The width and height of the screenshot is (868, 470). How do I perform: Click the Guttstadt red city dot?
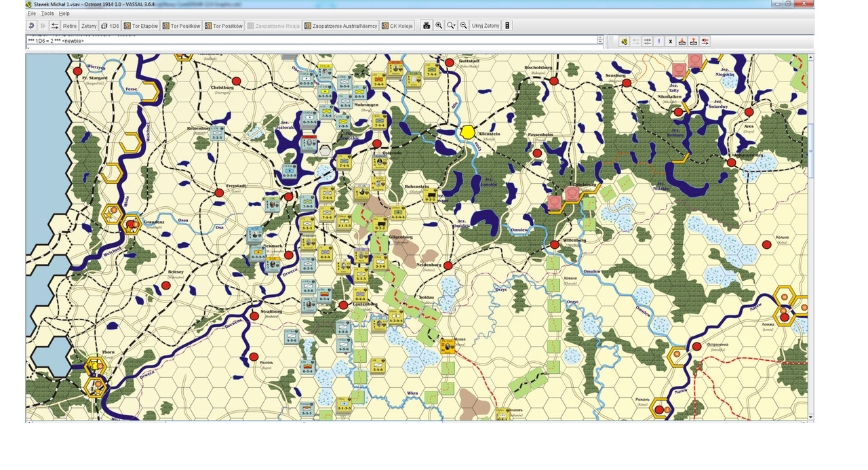449,62
